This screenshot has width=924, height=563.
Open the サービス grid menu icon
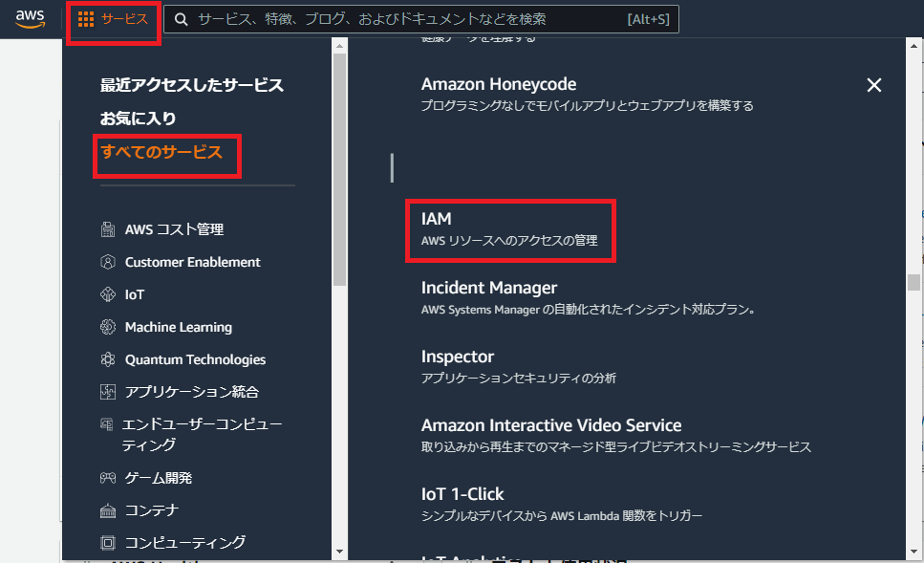pos(86,19)
